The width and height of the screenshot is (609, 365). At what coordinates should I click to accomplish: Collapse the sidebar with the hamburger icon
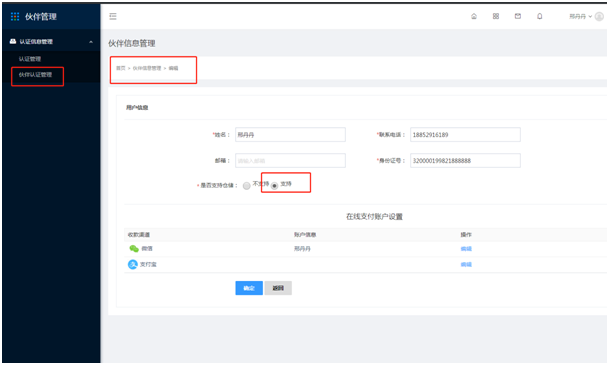point(113,16)
